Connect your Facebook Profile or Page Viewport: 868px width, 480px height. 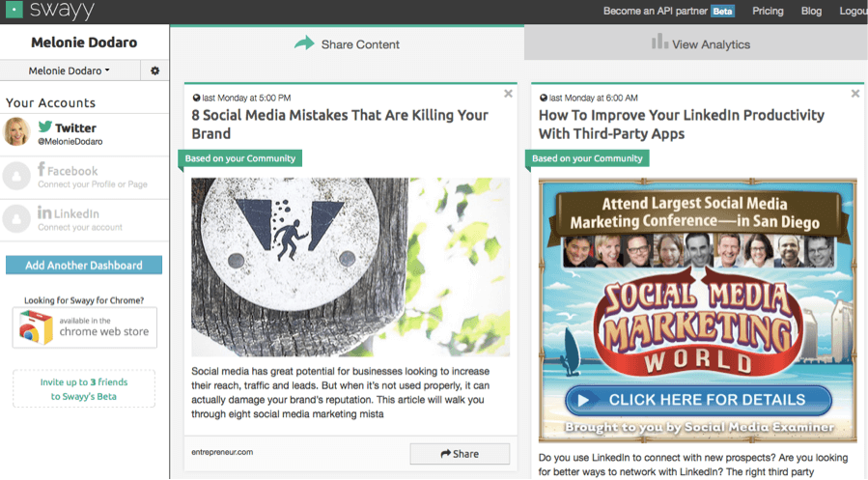click(x=93, y=184)
